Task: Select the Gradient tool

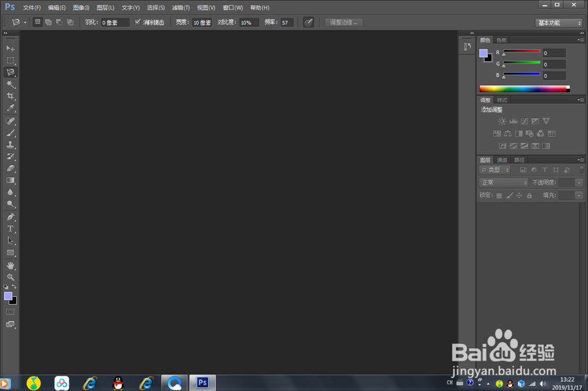Action: click(x=10, y=181)
